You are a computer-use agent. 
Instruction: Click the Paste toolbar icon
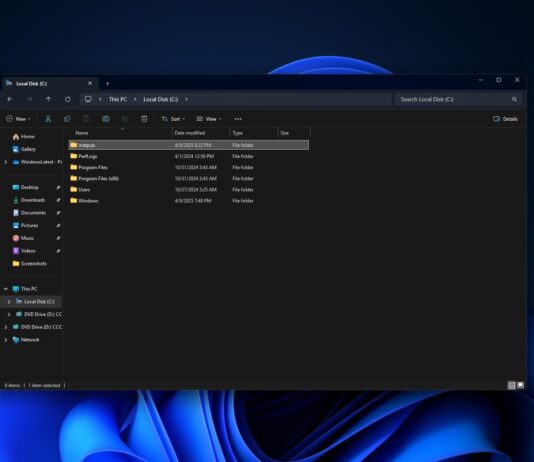86,119
